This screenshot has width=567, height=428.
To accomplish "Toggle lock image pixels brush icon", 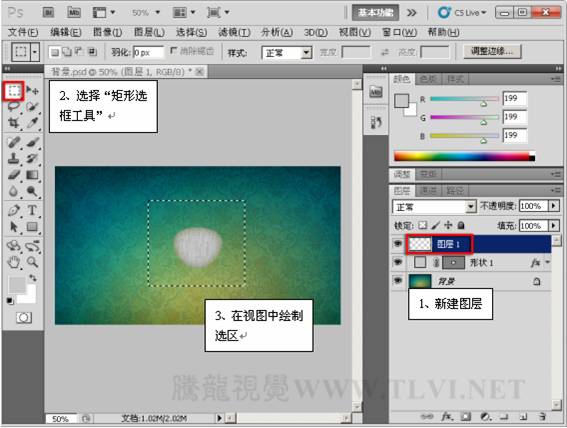I will pyautogui.click(x=436, y=225).
